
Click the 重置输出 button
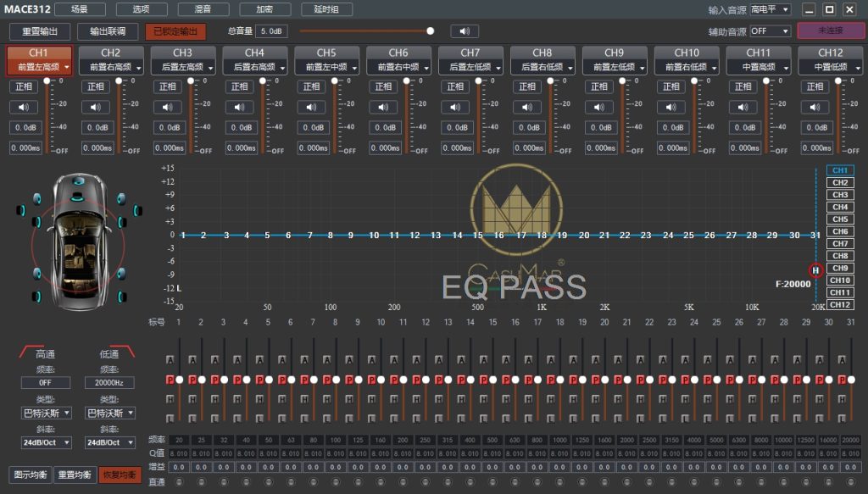40,31
